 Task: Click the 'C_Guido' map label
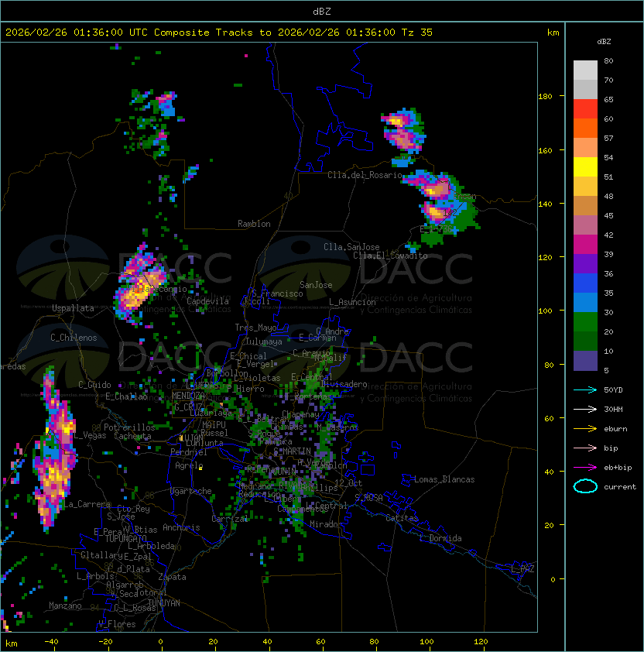(x=94, y=385)
